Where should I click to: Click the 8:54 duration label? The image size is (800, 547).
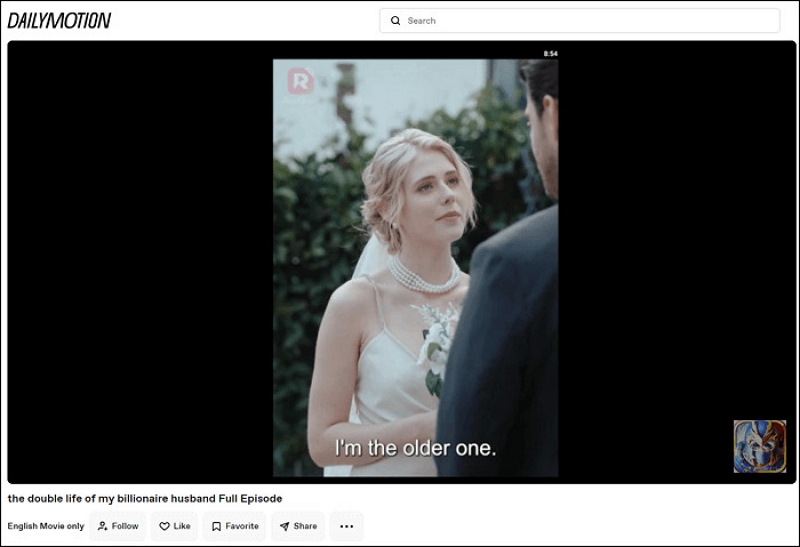tap(551, 54)
